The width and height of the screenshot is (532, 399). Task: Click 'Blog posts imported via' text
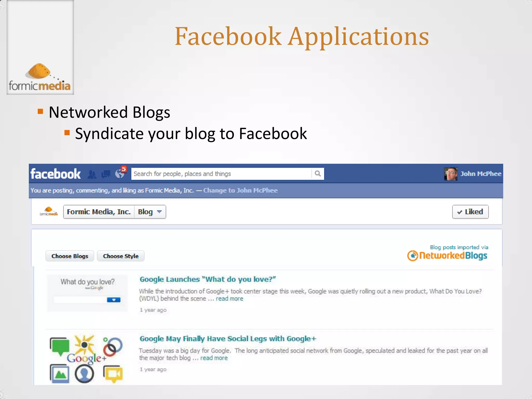(x=459, y=247)
